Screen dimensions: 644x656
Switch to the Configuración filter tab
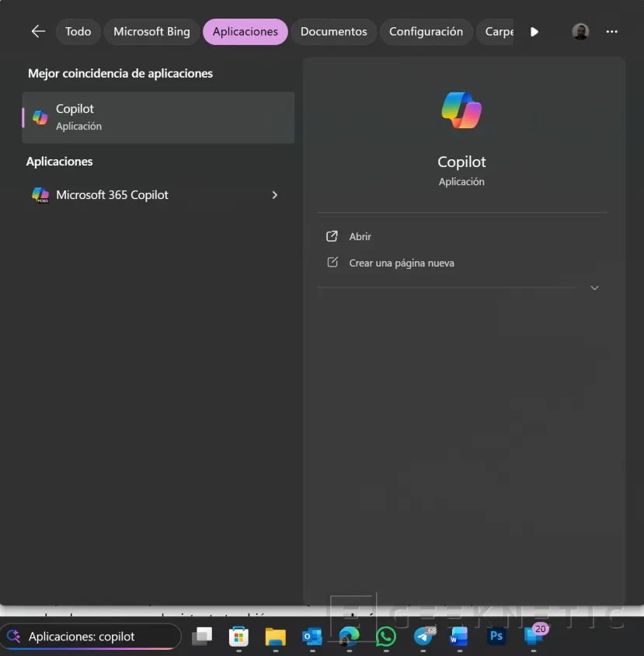point(426,31)
